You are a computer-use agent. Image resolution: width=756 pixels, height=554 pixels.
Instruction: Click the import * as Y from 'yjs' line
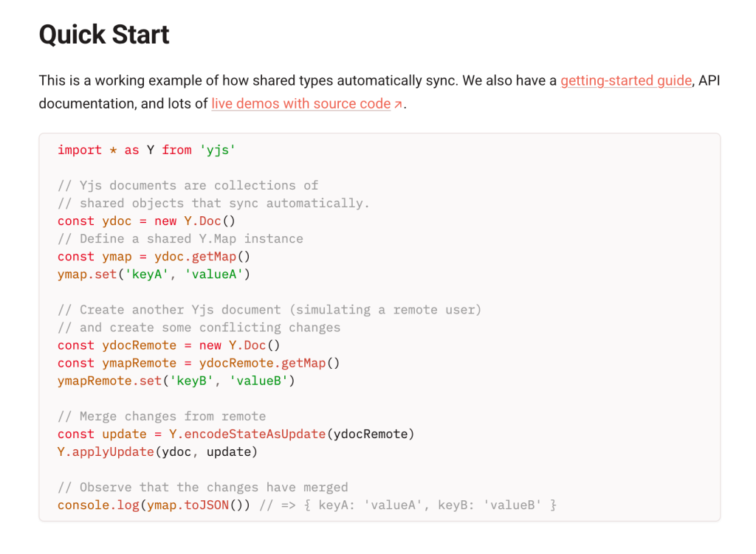[146, 150]
